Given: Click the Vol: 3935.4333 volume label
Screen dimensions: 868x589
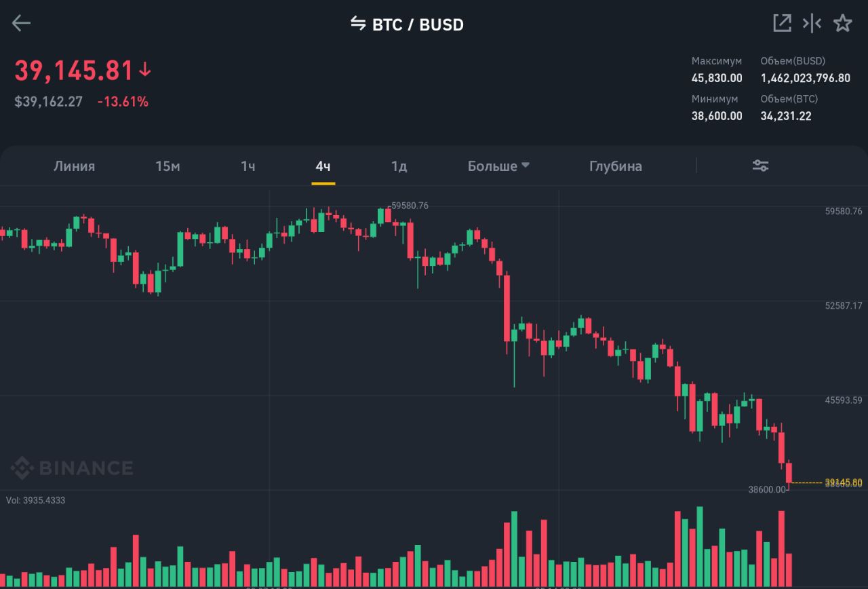Looking at the screenshot, I should (x=36, y=500).
